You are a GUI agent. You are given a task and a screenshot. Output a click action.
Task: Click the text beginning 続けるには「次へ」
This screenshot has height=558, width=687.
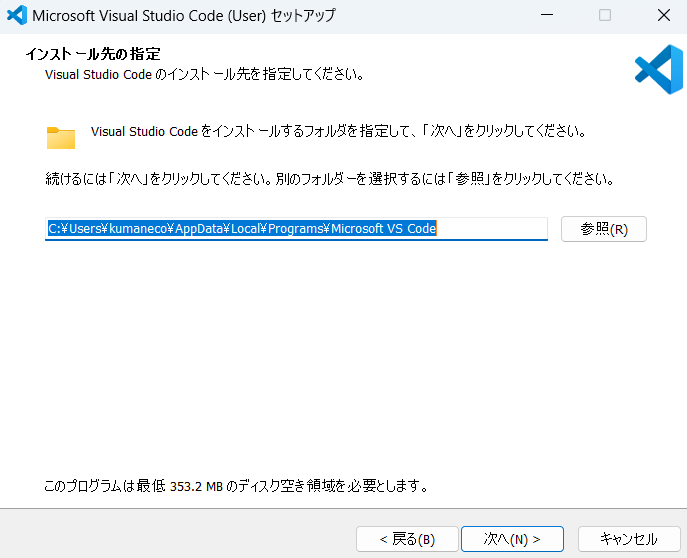[329, 179]
